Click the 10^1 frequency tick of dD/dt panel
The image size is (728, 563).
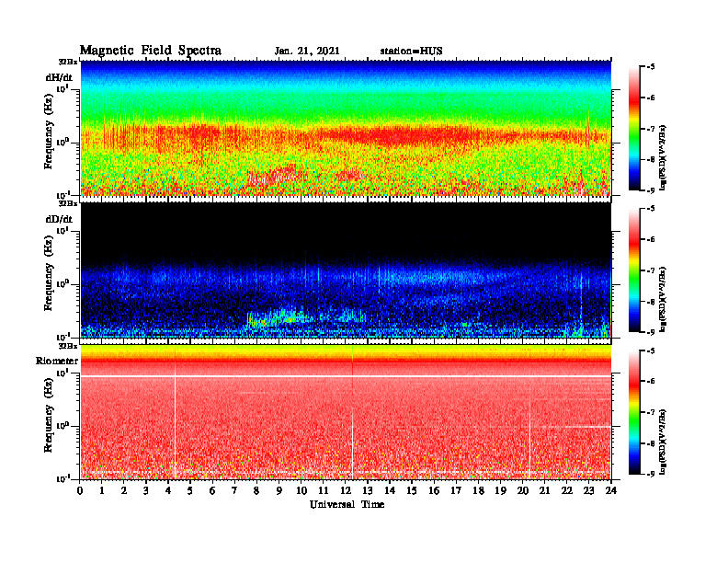pyautogui.click(x=63, y=230)
